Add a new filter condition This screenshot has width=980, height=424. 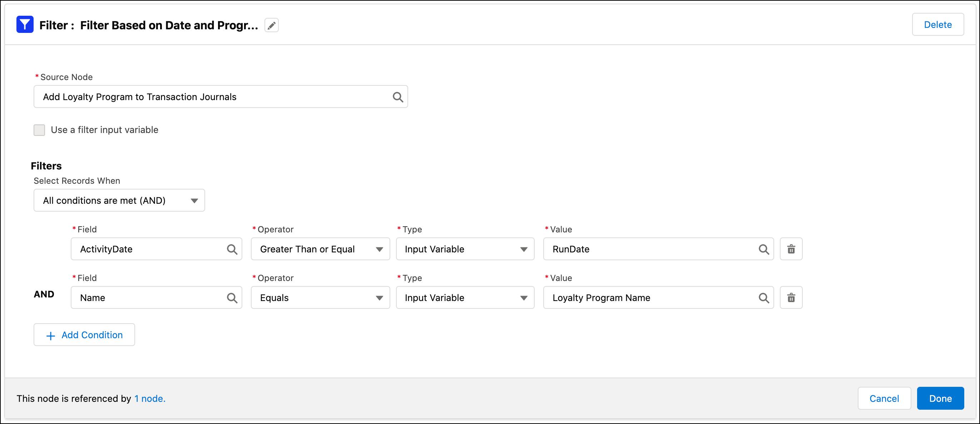[x=84, y=335]
